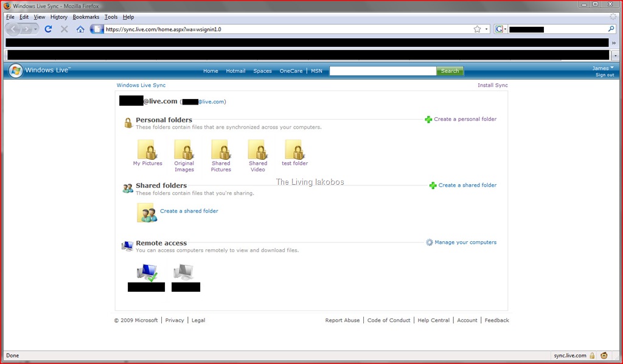Open the Tools menu
This screenshot has width=623, height=364.
click(x=111, y=17)
